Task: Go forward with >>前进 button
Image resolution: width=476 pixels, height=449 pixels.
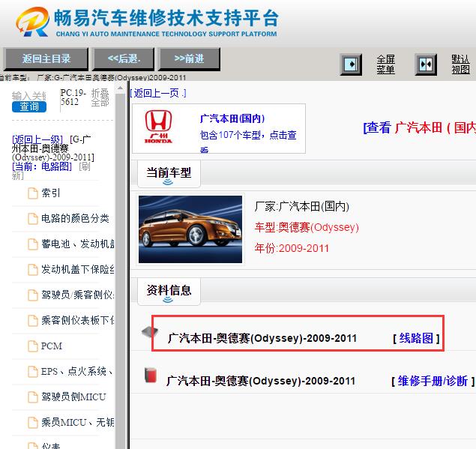Action: point(189,59)
